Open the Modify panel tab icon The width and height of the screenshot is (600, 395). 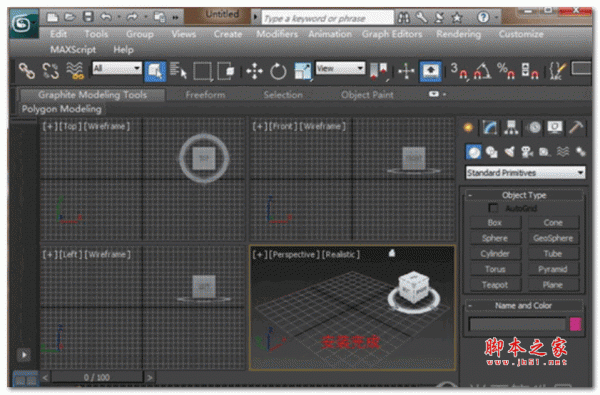tap(490, 128)
